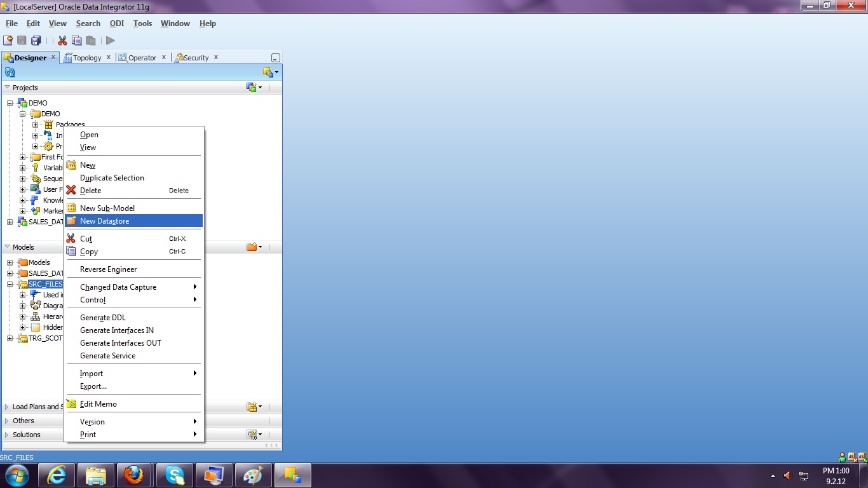Image resolution: width=868 pixels, height=488 pixels.
Task: Collapse the Projects section
Action: tap(7, 88)
